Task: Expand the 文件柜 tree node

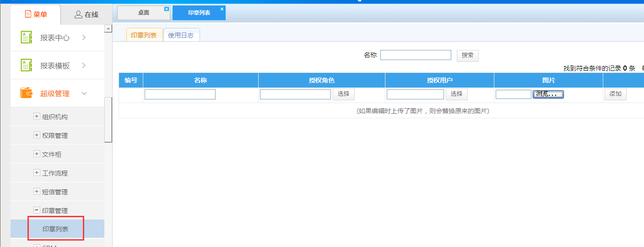Action: tap(37, 154)
